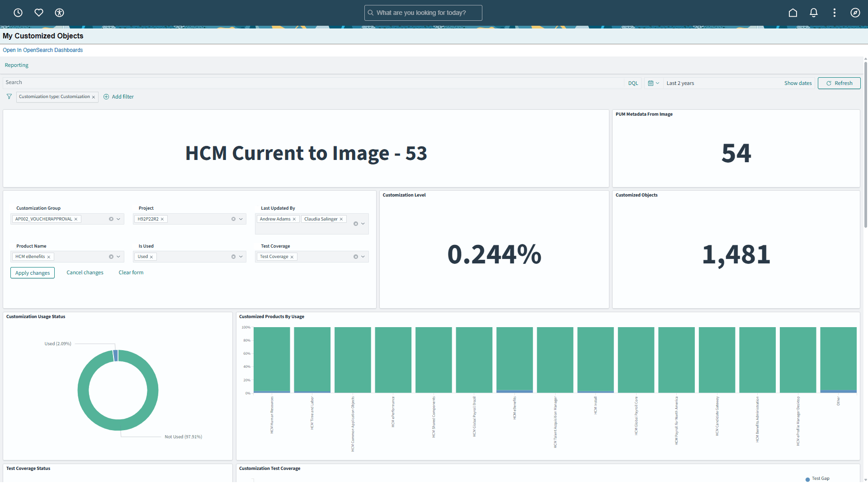868x488 pixels.
Task: Remove Used from Is Used field
Action: [x=151, y=257]
